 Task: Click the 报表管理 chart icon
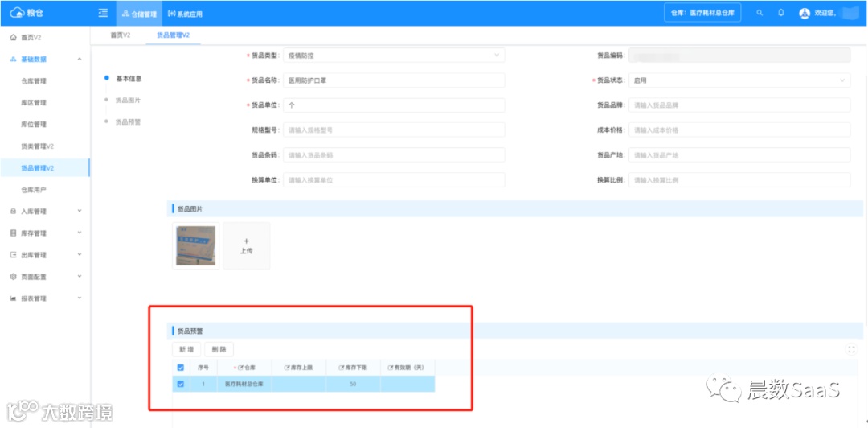click(x=14, y=298)
